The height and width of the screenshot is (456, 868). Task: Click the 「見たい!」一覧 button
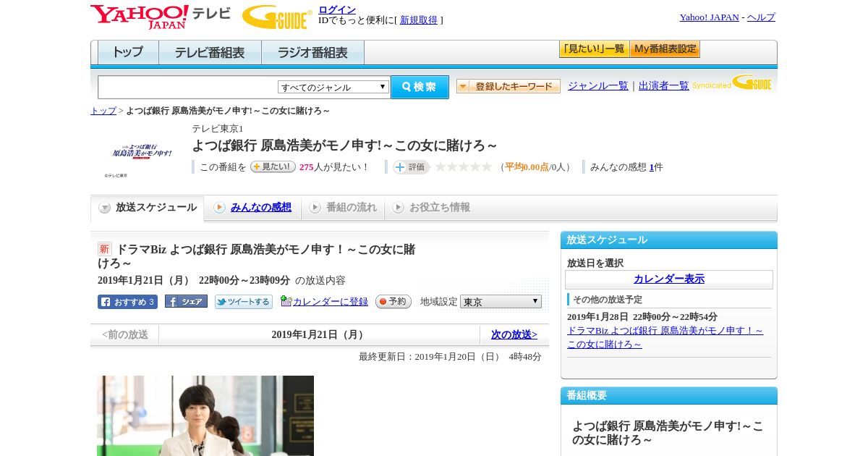tap(594, 49)
